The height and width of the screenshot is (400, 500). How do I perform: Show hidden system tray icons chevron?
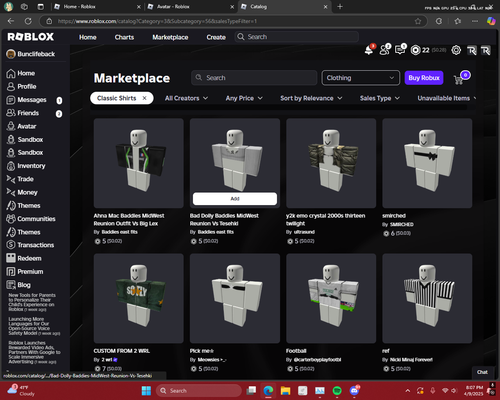click(408, 391)
